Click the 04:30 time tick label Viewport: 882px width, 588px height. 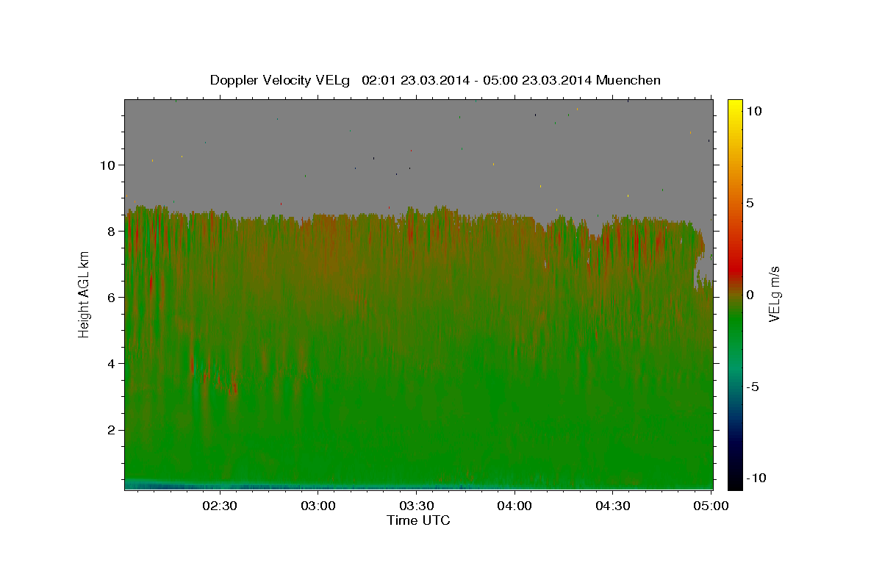[x=613, y=506]
